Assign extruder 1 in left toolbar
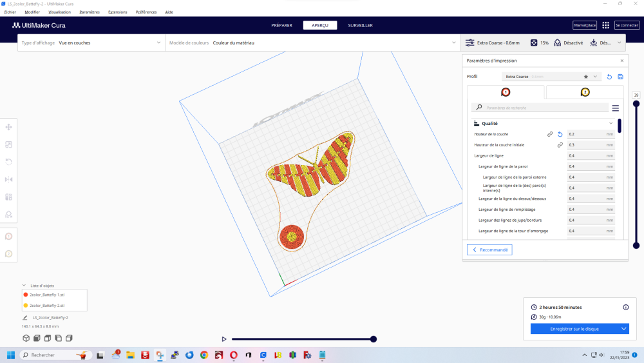Viewport: 644px width, 363px height. pos(8,237)
